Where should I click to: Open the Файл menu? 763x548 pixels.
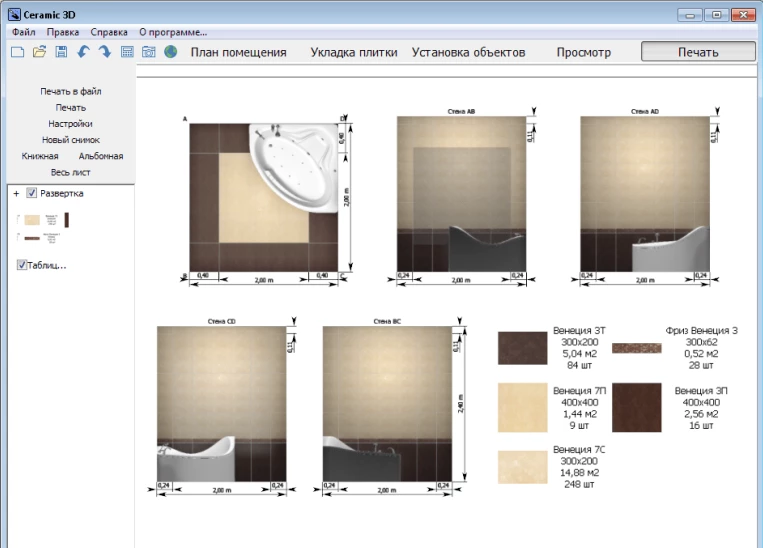(23, 32)
